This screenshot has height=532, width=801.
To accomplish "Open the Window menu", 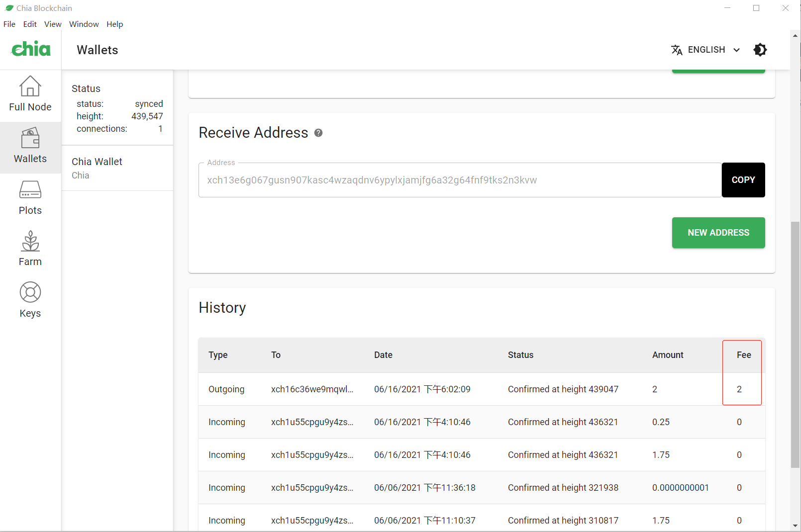I will [84, 24].
